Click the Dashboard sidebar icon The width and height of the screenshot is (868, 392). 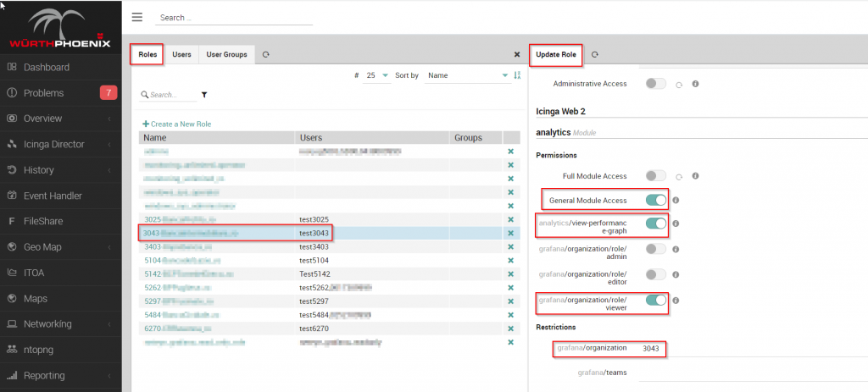click(12, 67)
